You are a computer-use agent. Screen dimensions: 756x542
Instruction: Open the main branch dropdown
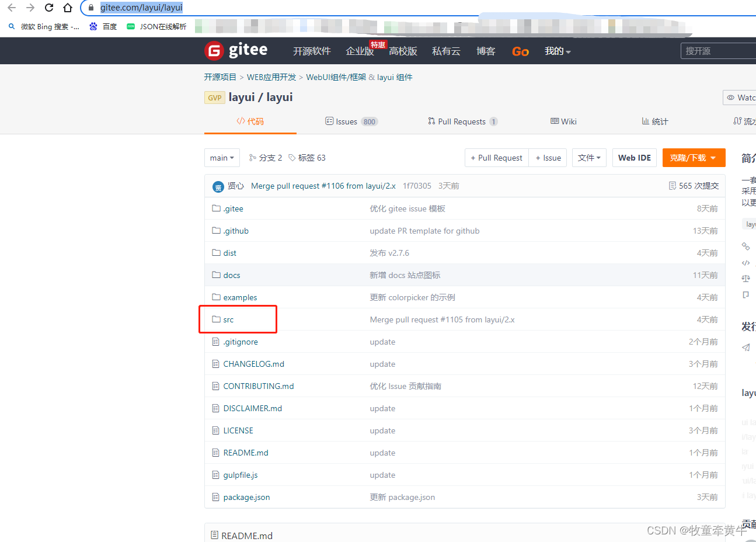tap(222, 158)
